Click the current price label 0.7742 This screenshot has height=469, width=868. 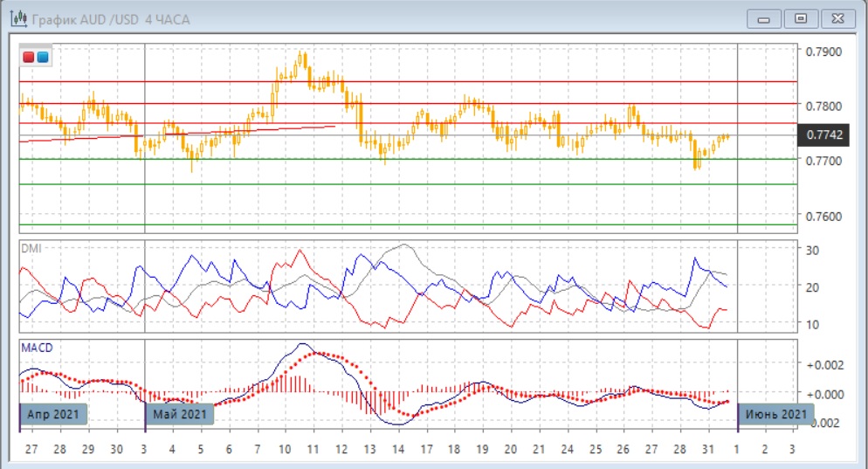tap(824, 134)
